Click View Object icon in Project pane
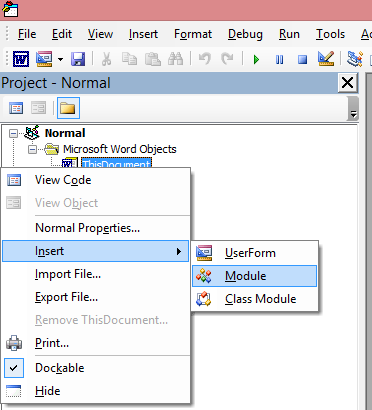 tap(39, 108)
